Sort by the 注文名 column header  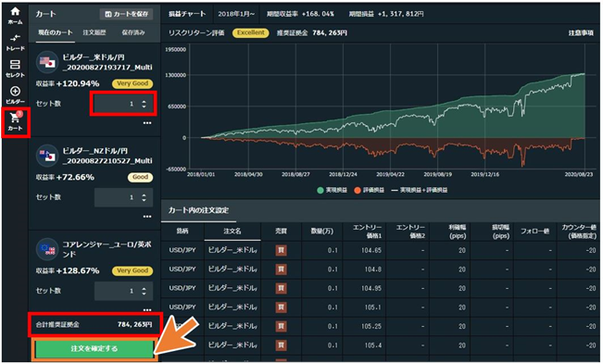(x=232, y=232)
